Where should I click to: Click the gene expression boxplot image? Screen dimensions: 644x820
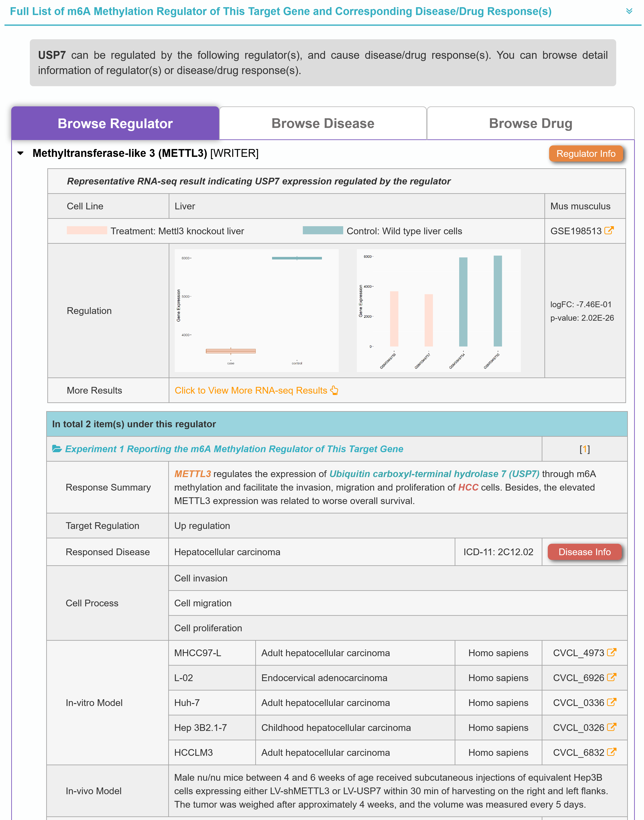click(x=256, y=310)
